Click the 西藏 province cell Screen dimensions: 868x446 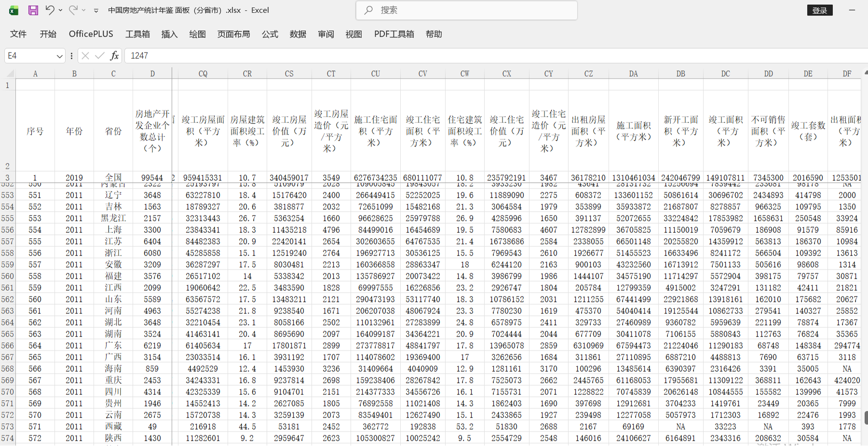113,427
